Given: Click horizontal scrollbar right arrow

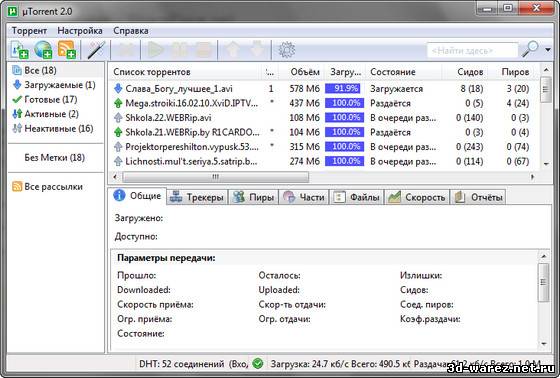Looking at the screenshot, I should [533, 176].
